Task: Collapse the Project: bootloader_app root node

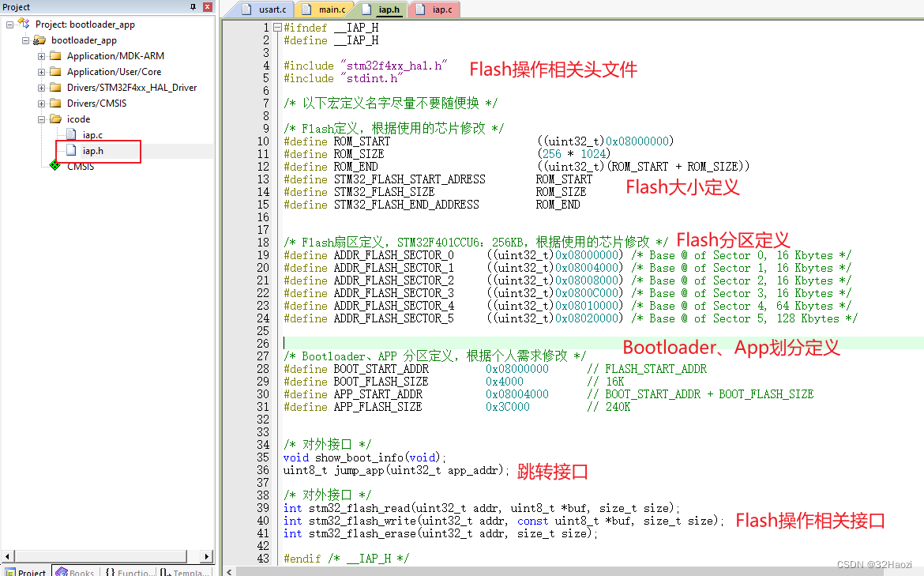Action: [9, 24]
